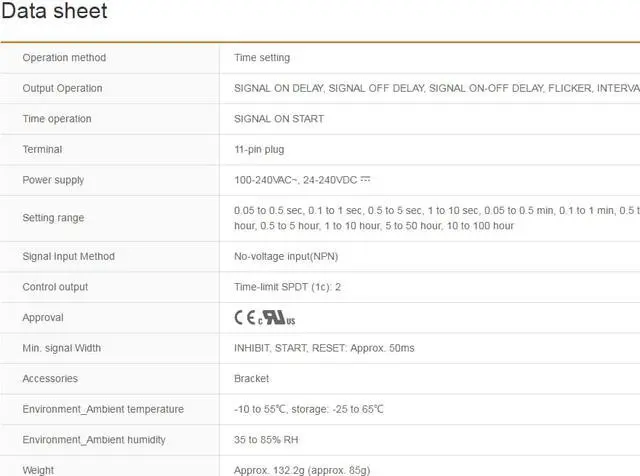Click the DC symbol after 24-240VDC
This screenshot has width=640, height=476.
pyautogui.click(x=365, y=180)
